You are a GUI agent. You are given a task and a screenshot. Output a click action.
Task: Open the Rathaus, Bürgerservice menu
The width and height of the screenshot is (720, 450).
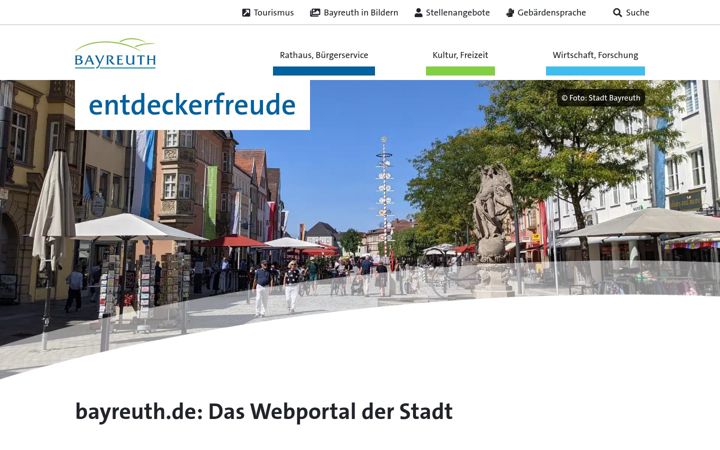tap(324, 55)
